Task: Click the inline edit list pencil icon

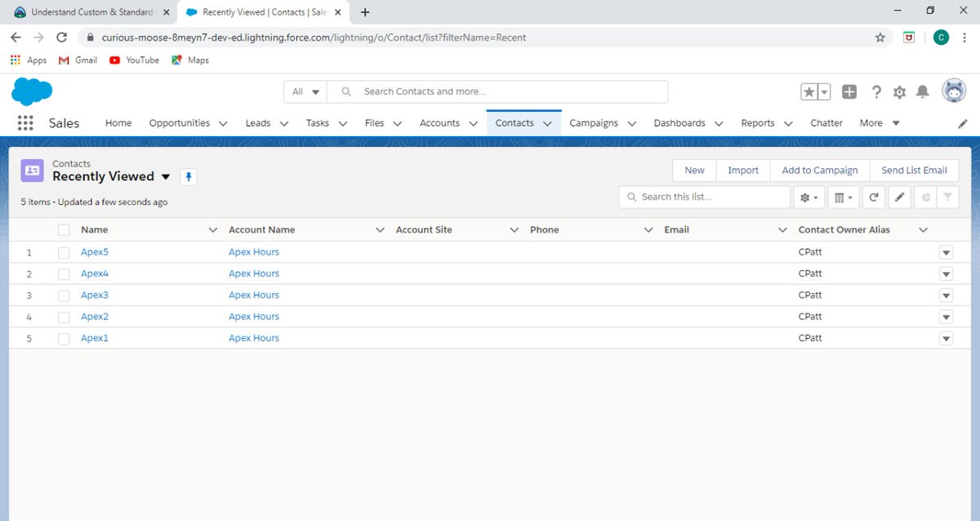Action: click(x=899, y=197)
